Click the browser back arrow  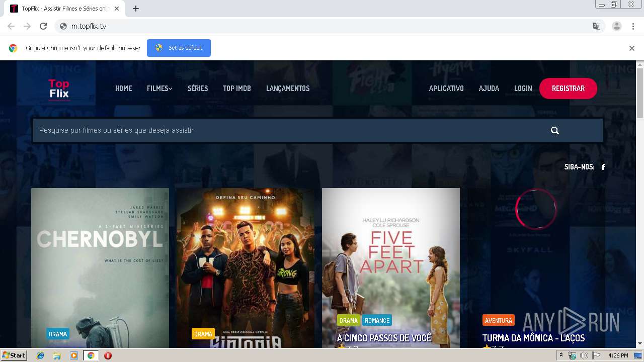(11, 26)
